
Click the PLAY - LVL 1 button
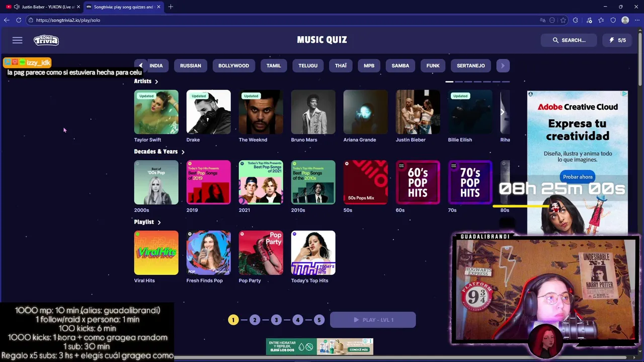tap(373, 320)
